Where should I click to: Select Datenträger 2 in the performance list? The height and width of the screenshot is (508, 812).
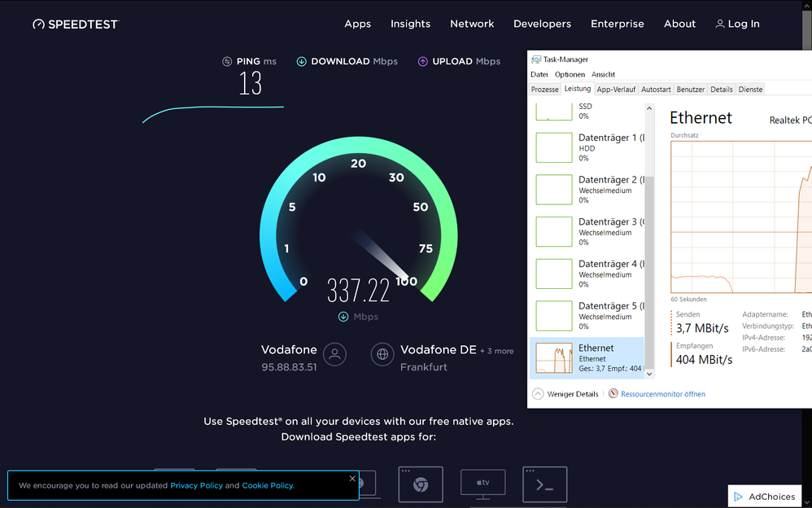pos(587,190)
